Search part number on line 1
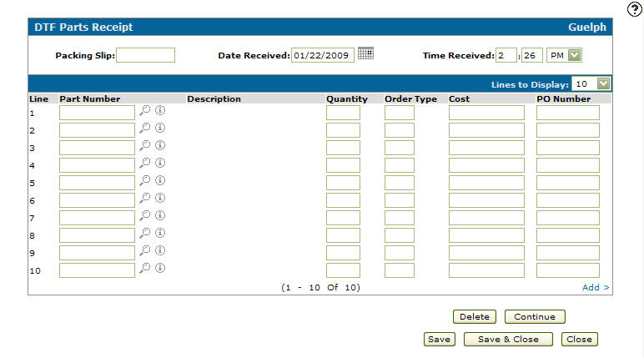Screen dimensions: 644x358 144,110
